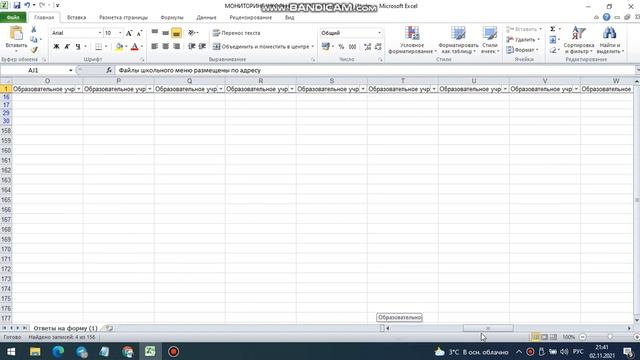Switch to the Данные tab
The width and height of the screenshot is (640, 360).
pyautogui.click(x=206, y=18)
